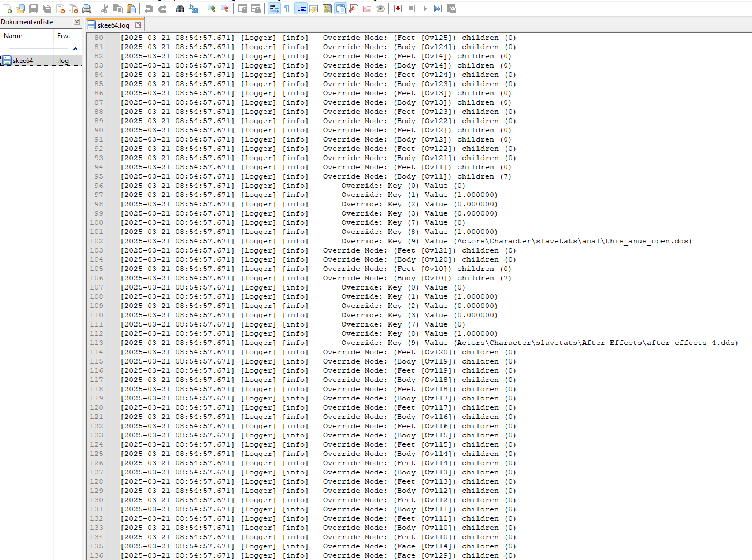
Task: Toggle indent guide display button
Action: [x=301, y=9]
